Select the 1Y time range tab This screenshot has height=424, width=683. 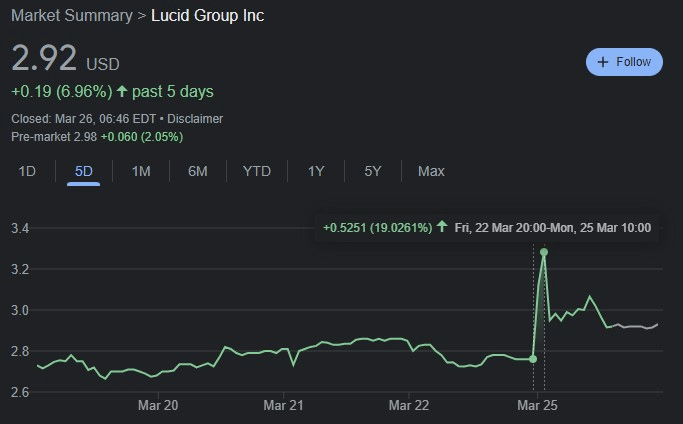pyautogui.click(x=316, y=171)
